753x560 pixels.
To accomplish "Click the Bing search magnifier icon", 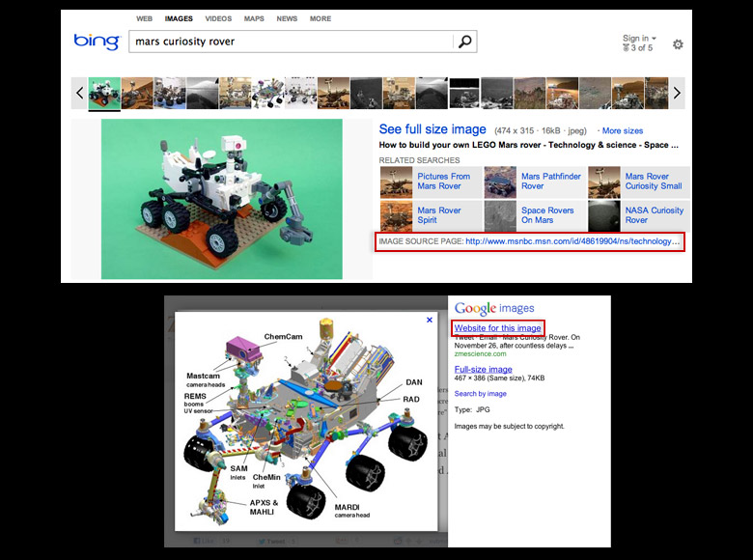I will pos(465,42).
